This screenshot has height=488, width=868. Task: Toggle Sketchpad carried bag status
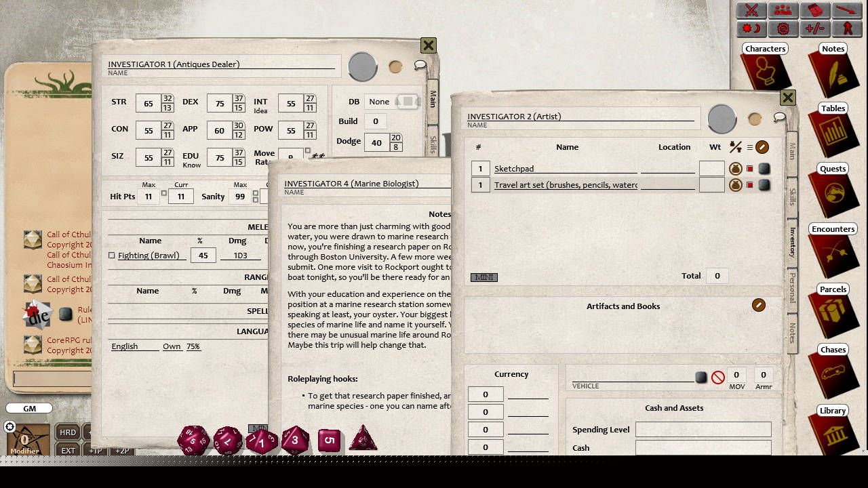(x=735, y=168)
